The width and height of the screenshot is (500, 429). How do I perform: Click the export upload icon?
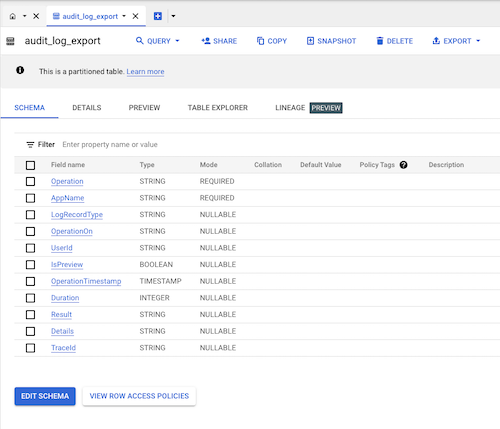[x=436, y=41]
